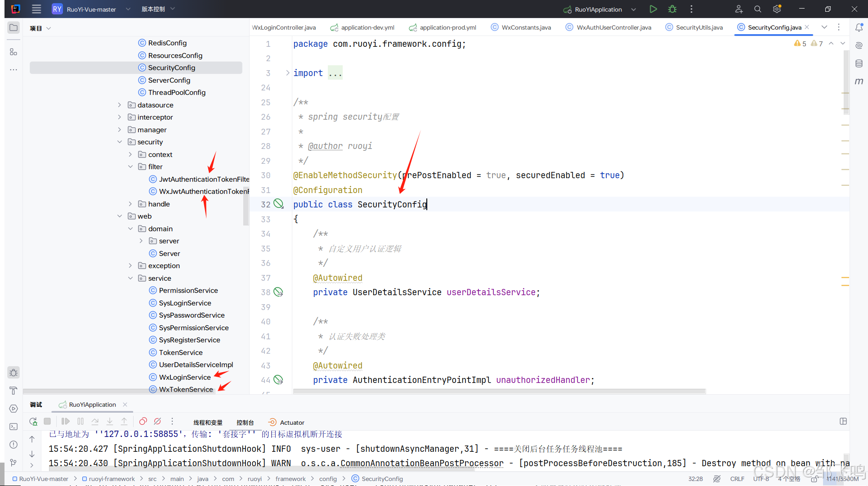Image resolution: width=868 pixels, height=486 pixels.
Task: Close the SecurityConfig.java tab
Action: pos(807,27)
